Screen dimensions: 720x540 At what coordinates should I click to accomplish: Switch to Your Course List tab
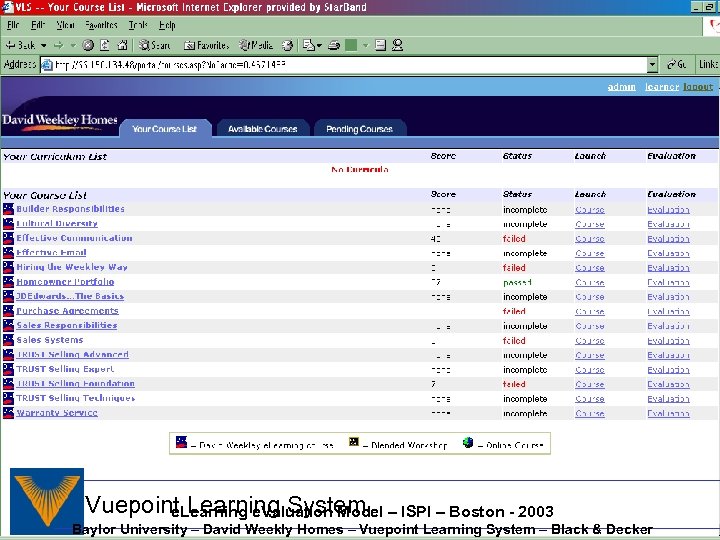[165, 129]
